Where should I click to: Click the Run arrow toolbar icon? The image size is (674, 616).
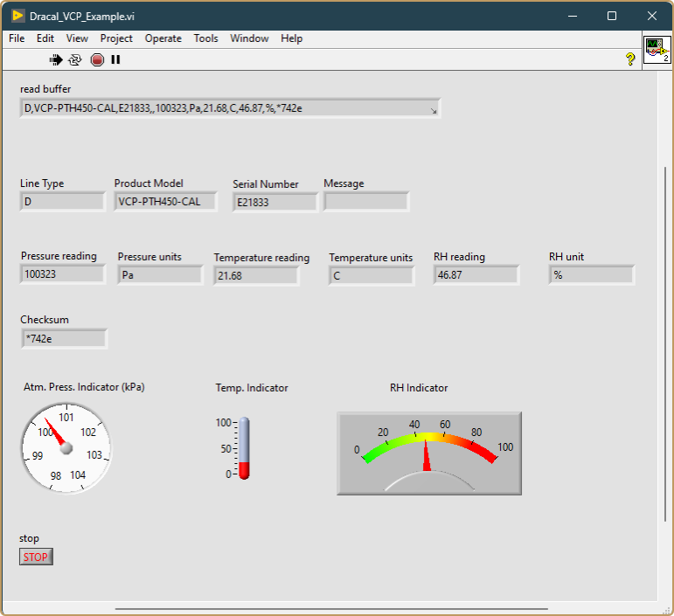coord(56,59)
